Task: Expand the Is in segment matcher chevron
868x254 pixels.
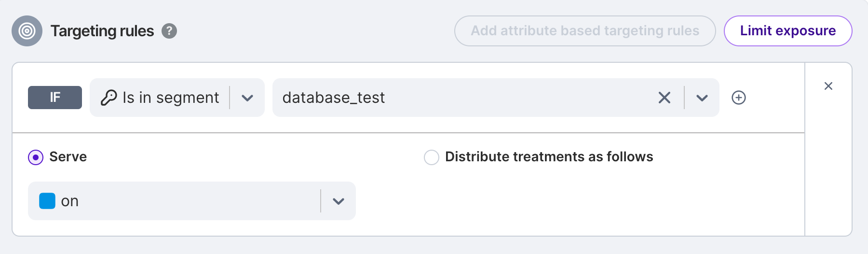Action: pyautogui.click(x=247, y=98)
